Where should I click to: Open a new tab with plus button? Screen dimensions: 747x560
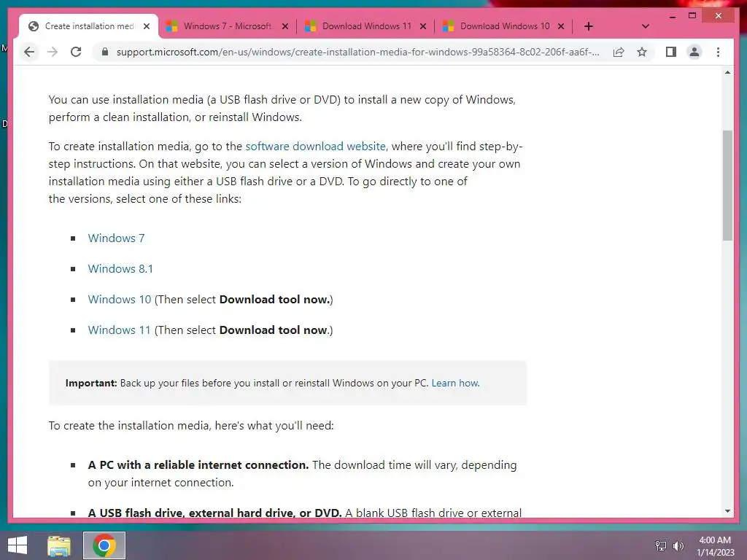click(589, 26)
